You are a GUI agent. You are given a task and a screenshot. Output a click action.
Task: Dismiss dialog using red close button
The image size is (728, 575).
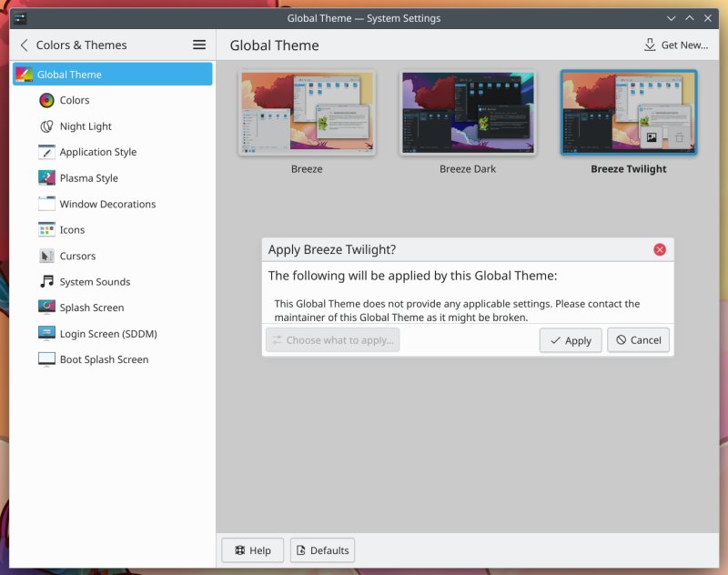coord(660,248)
